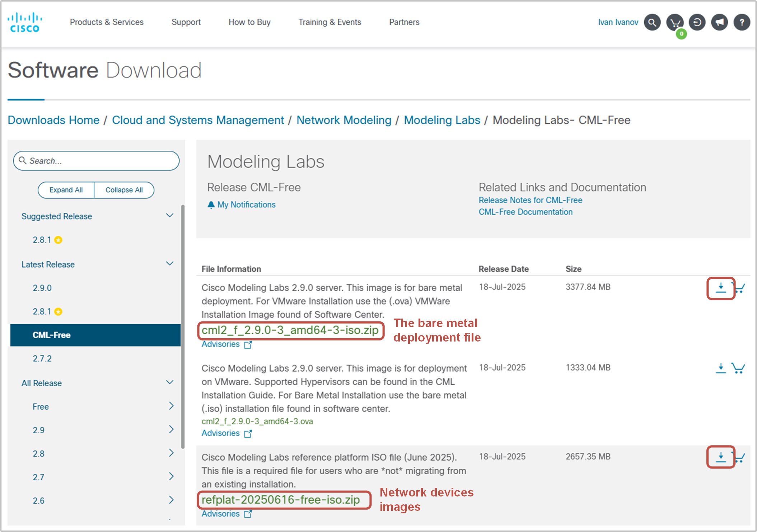Click cml2_f_2.9.0-3_amd64-3-iso.zip file name

click(290, 330)
